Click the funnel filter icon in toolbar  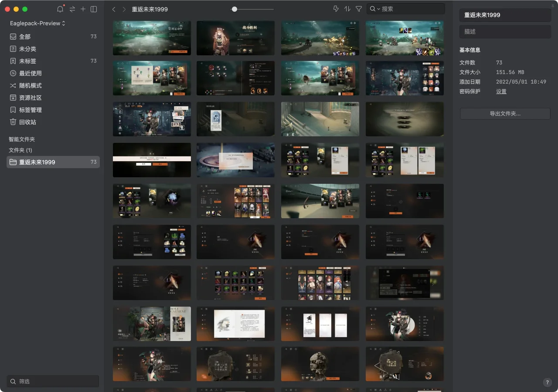(359, 9)
